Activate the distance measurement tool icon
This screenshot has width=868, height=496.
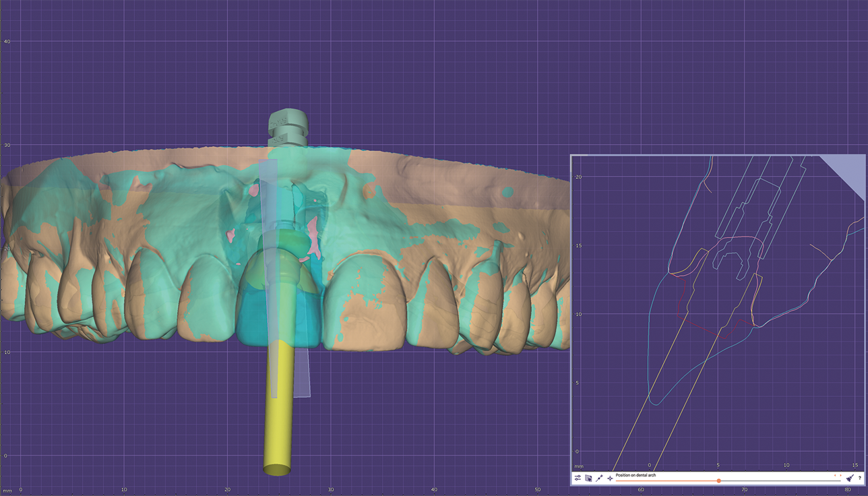pyautogui.click(x=599, y=478)
